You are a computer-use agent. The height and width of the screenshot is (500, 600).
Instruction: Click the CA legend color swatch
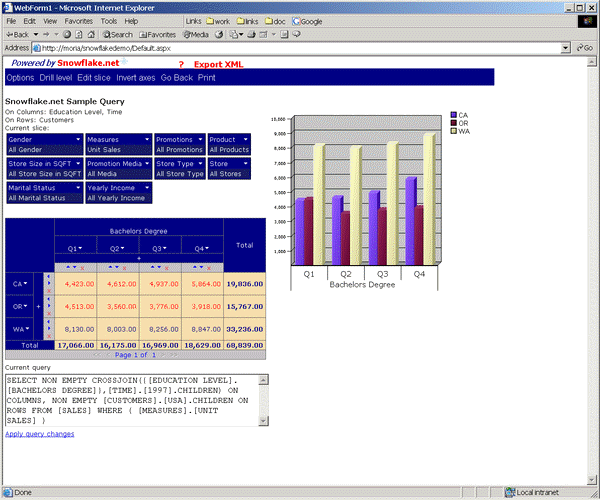click(x=454, y=115)
